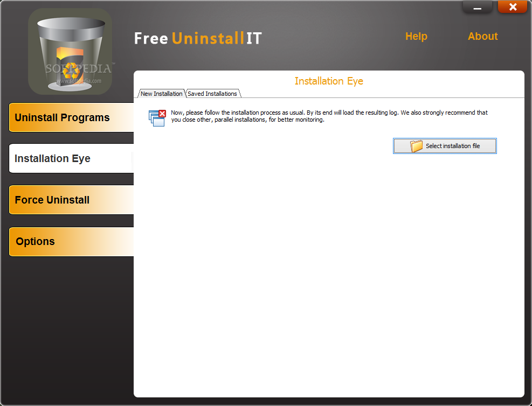Open the Uninstall Programs section
The height and width of the screenshot is (406, 532).
coord(71,117)
